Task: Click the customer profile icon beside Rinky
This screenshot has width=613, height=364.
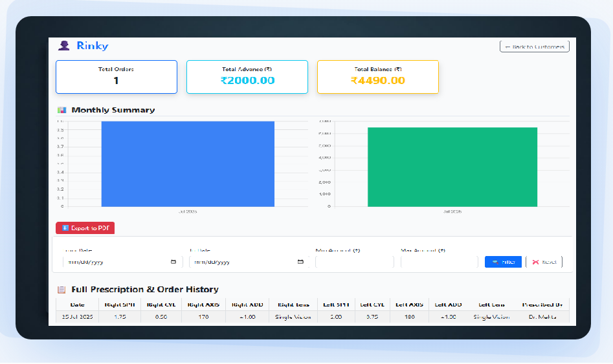Action: click(x=63, y=45)
